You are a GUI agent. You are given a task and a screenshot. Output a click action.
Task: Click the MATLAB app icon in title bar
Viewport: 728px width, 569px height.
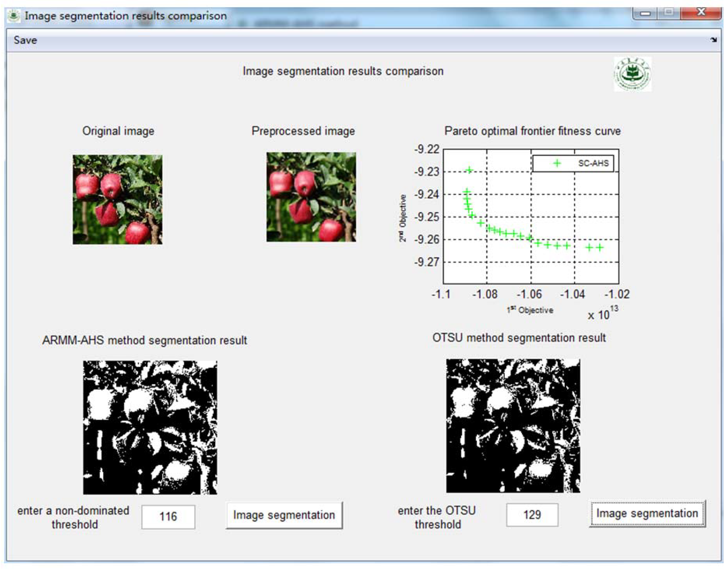(x=13, y=16)
